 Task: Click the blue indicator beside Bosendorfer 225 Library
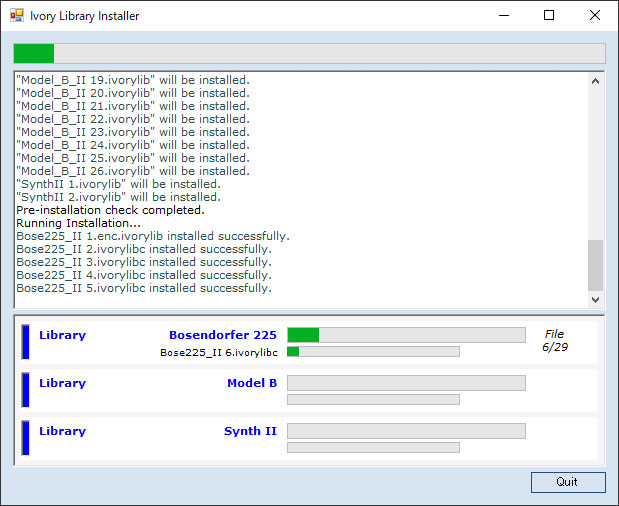point(26,342)
